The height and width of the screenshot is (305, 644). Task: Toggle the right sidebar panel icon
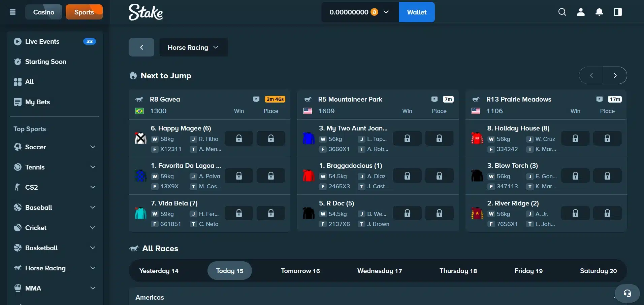pyautogui.click(x=618, y=12)
